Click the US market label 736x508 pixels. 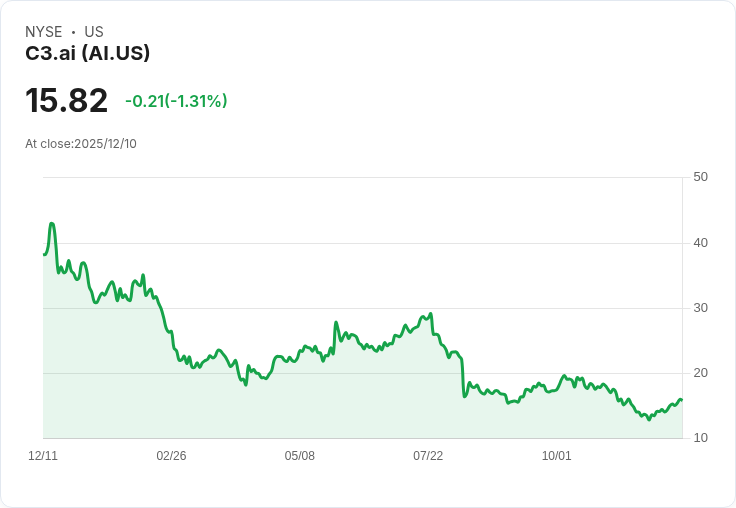pyautogui.click(x=94, y=32)
